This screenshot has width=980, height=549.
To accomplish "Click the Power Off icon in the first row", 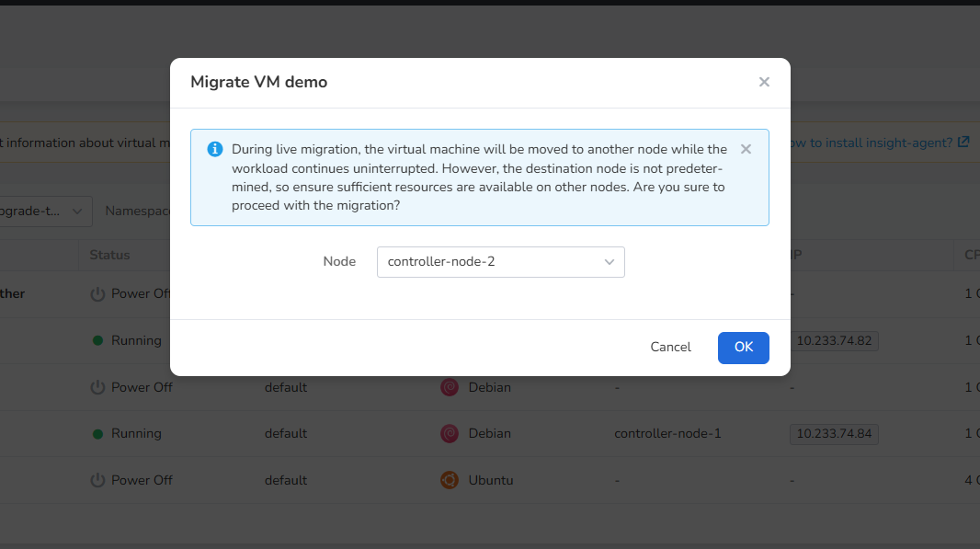I will pos(97,294).
